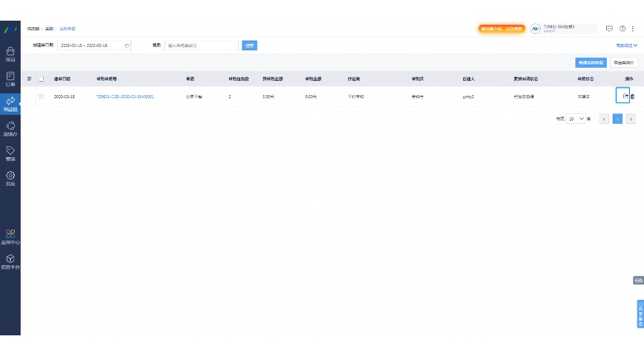The height and width of the screenshot is (356, 644).
Task: Click the export icon in the operations column
Action: click(x=625, y=96)
